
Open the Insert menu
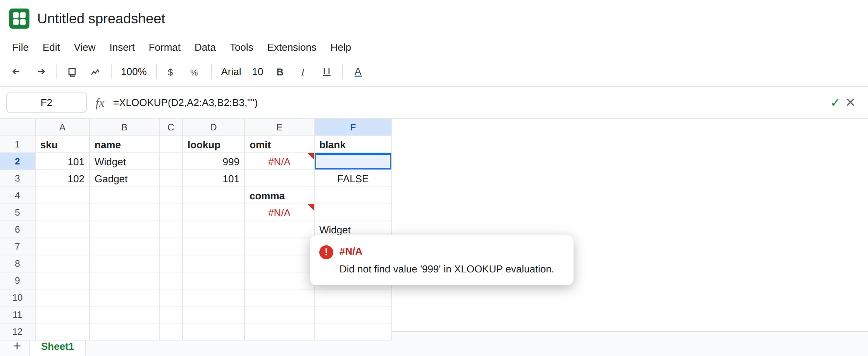122,47
